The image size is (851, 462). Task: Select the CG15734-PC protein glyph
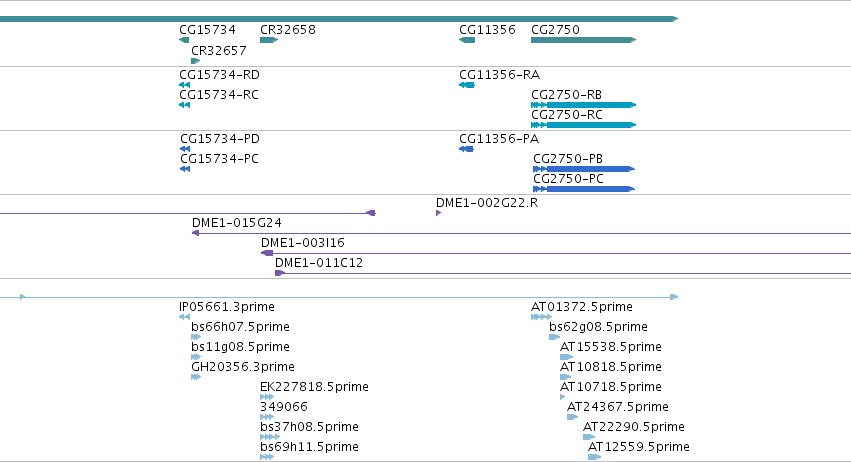point(185,169)
